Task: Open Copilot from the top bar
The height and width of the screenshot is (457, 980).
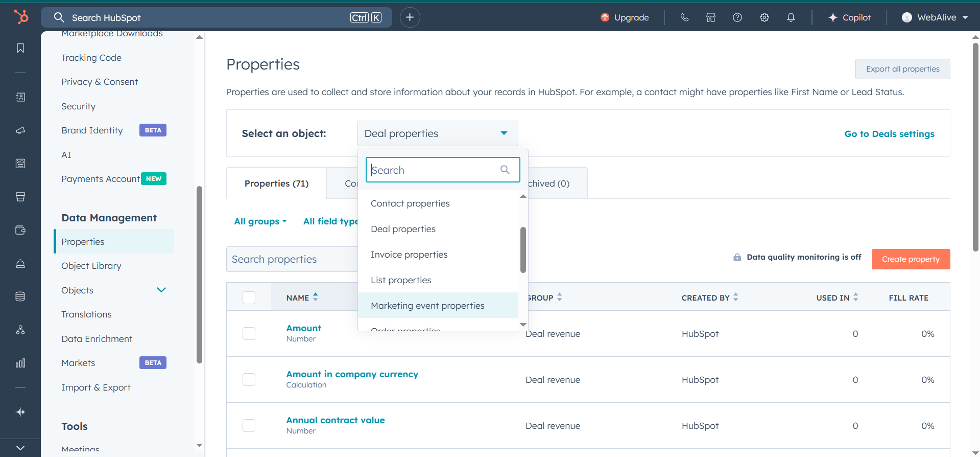Action: click(849, 17)
